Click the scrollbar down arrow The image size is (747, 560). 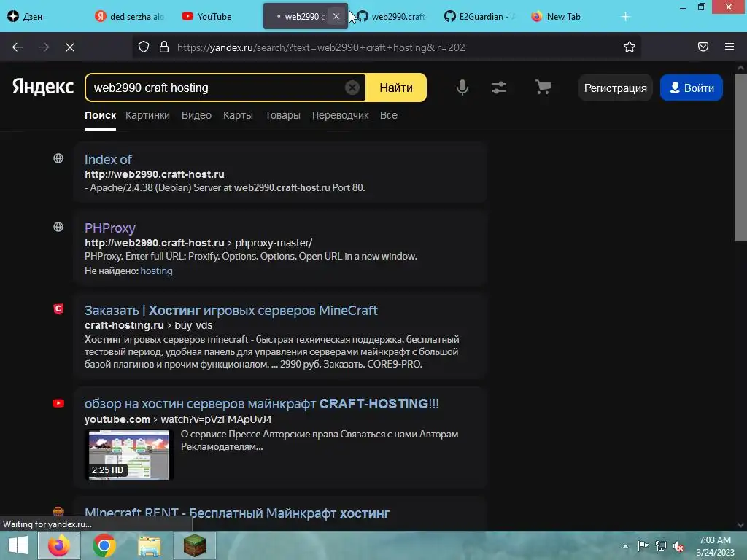coord(740,525)
